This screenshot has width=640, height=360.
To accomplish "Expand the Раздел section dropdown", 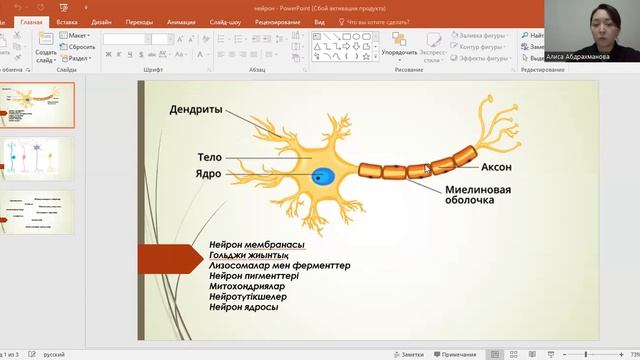I will click(x=76, y=58).
